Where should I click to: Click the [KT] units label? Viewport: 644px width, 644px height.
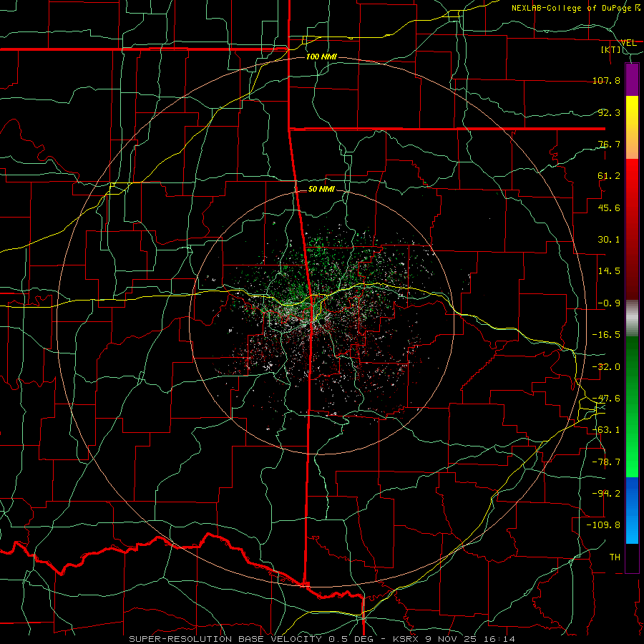pyautogui.click(x=611, y=49)
